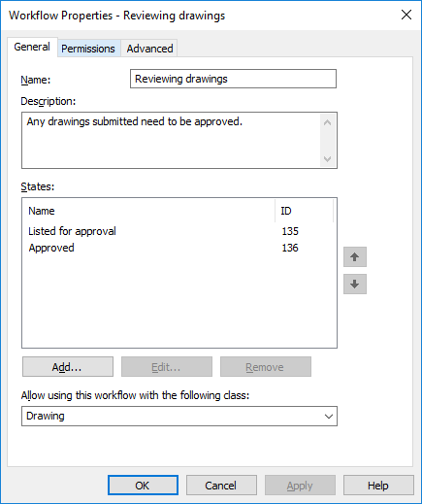Click into the Name input field
422x504 pixels.
(x=233, y=79)
